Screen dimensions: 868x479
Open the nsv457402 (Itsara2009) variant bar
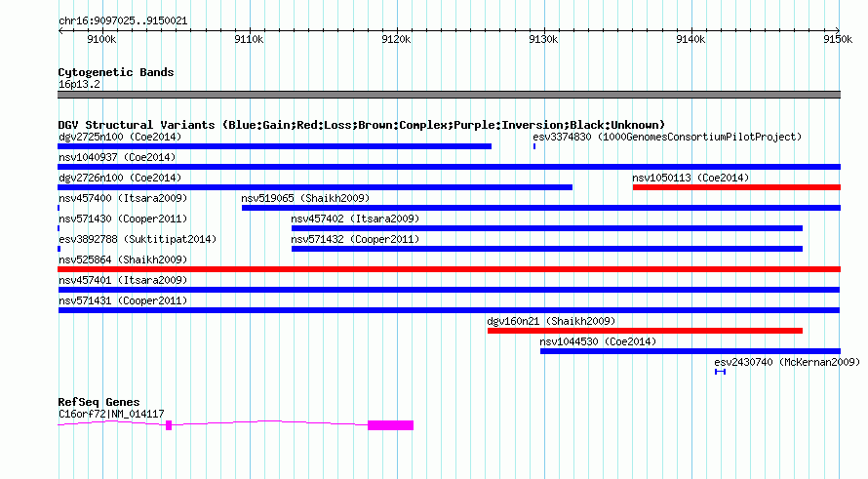coord(547,228)
